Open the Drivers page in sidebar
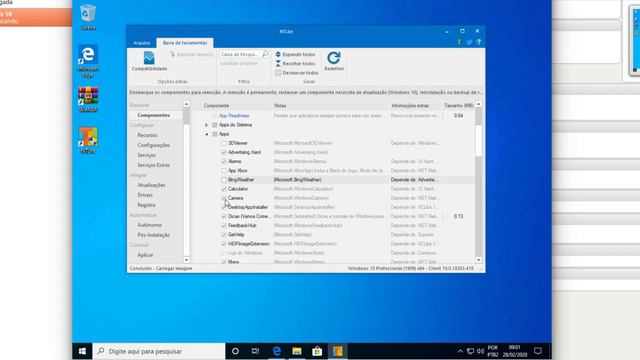The width and height of the screenshot is (640, 360). click(145, 195)
